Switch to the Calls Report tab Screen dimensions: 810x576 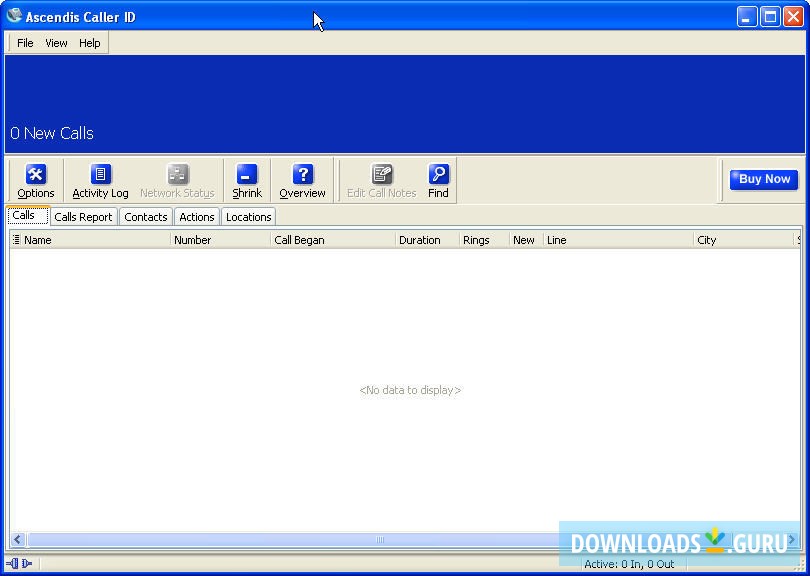tap(83, 217)
